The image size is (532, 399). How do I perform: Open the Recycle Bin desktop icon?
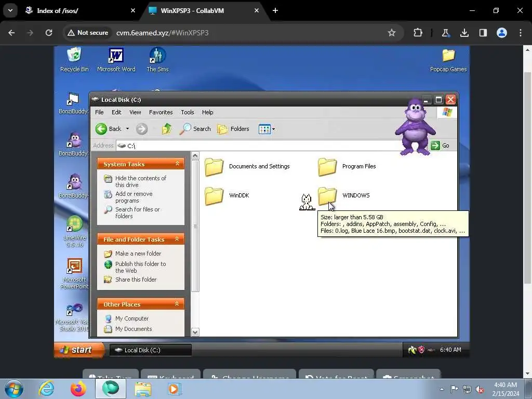[74, 60]
